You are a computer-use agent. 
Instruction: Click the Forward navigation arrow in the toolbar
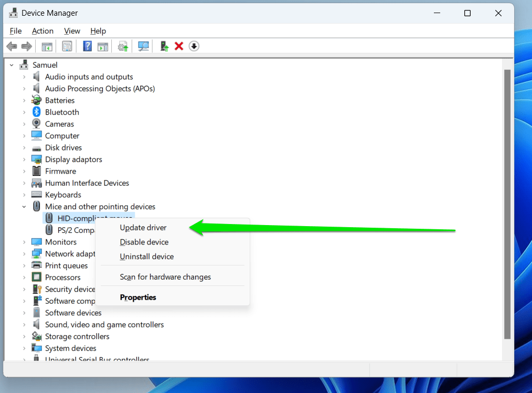pyautogui.click(x=27, y=46)
